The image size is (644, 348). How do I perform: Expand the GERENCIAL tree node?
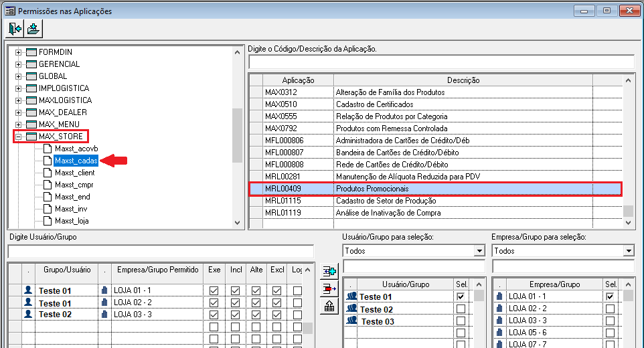pos(18,64)
